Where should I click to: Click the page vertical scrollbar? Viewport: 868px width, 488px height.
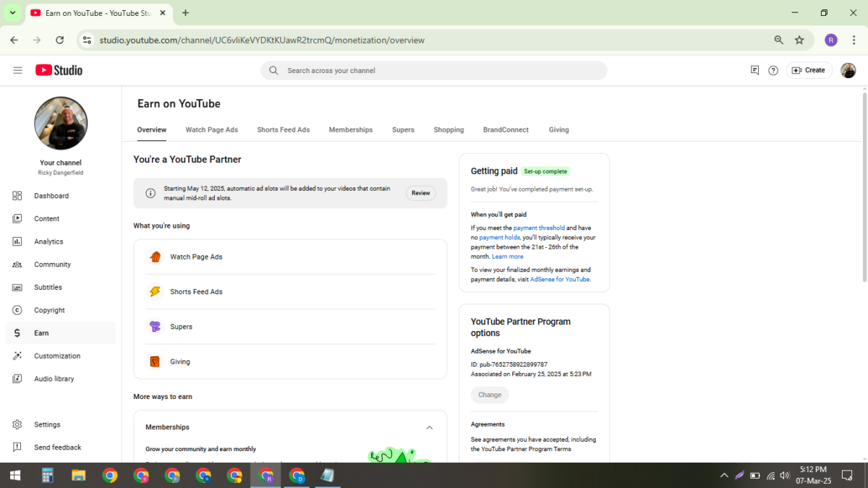pos(864,187)
